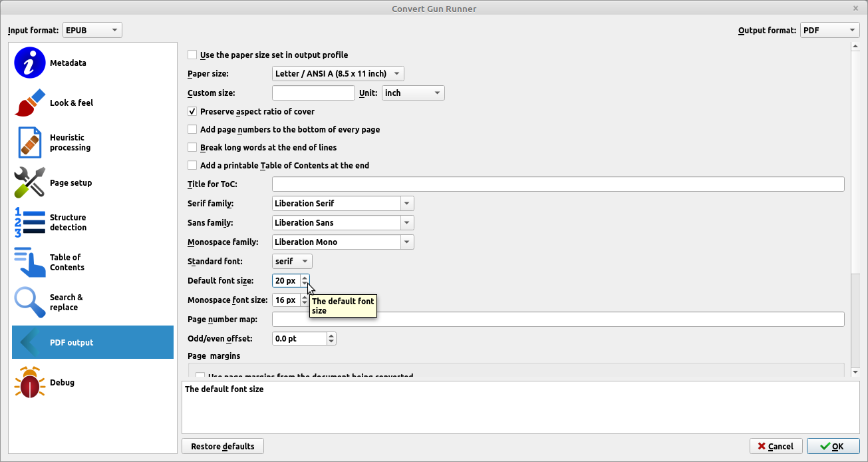Screen dimensions: 868x462
Task: Enable use paper size from output profile
Action: [192, 55]
